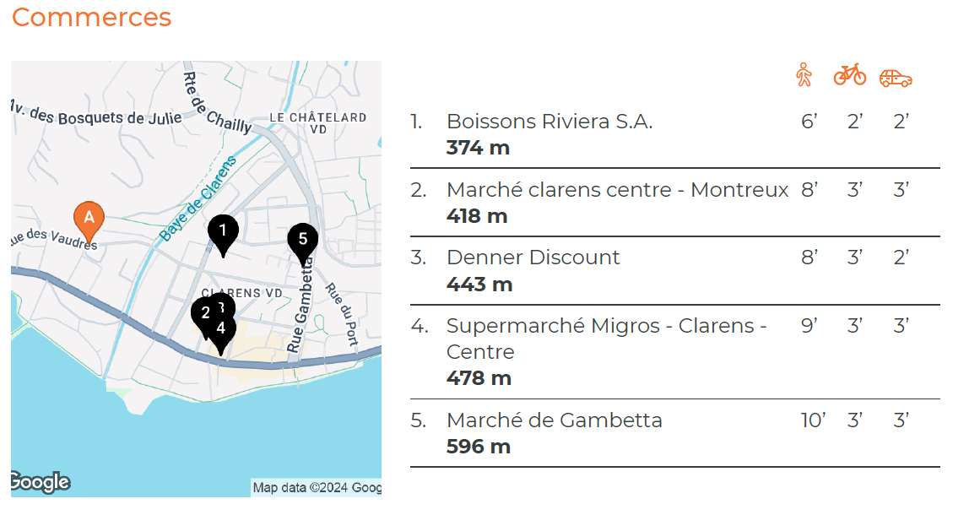Select the Denner Discount entry

point(531,257)
